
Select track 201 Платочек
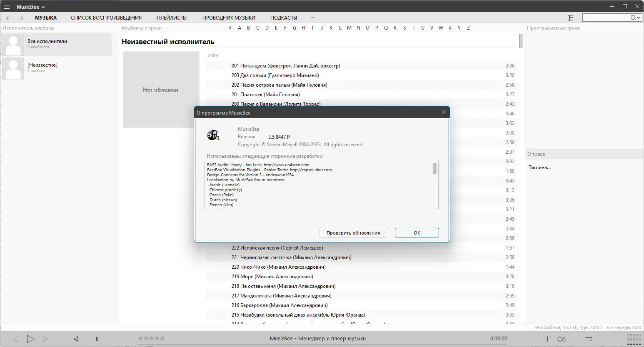361,95
